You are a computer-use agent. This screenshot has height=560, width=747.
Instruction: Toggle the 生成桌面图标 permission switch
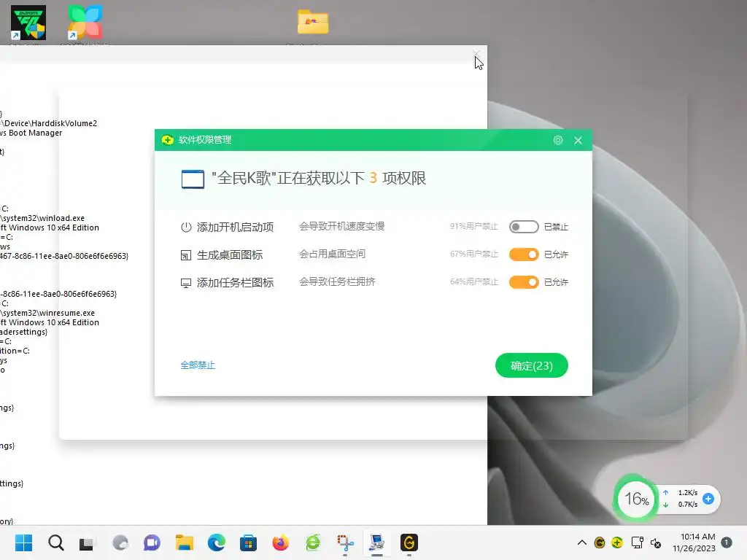[x=524, y=254]
